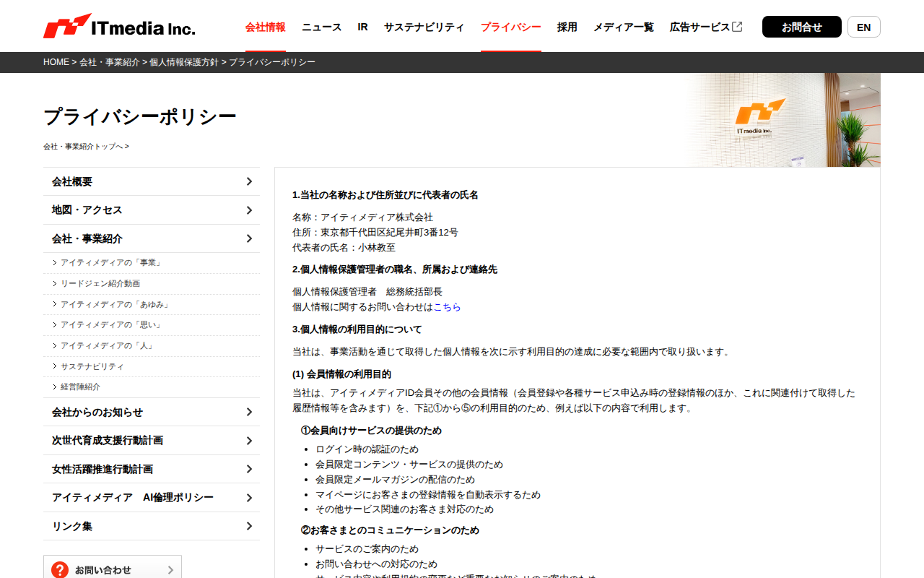Click the subheading ②お客さまとのコミュニケーションのため
Screen dimensions: 924x578
[x=390, y=530]
